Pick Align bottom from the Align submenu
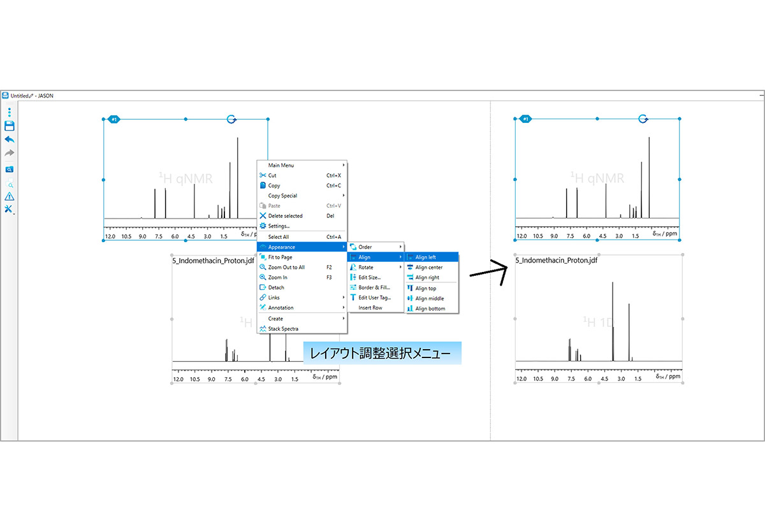 click(430, 309)
